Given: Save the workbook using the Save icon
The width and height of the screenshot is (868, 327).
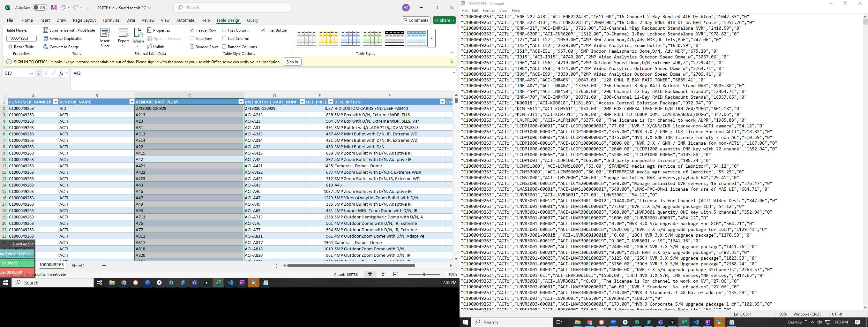Looking at the screenshot, I should [x=54, y=7].
